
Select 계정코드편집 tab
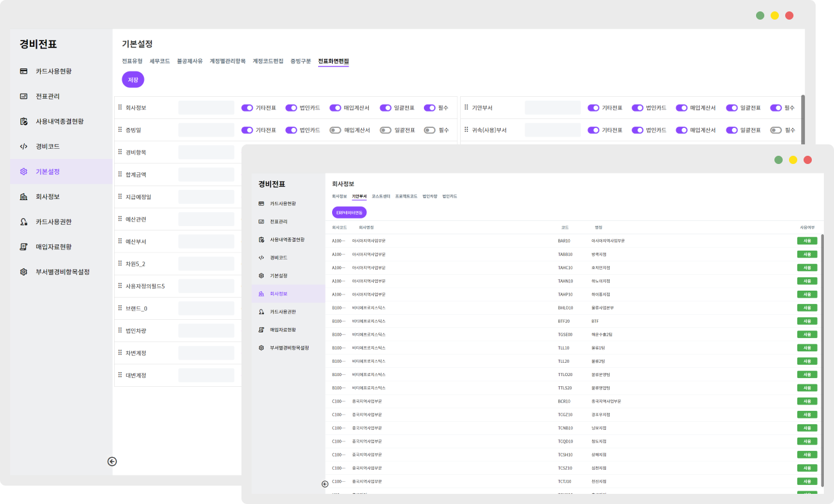(268, 61)
